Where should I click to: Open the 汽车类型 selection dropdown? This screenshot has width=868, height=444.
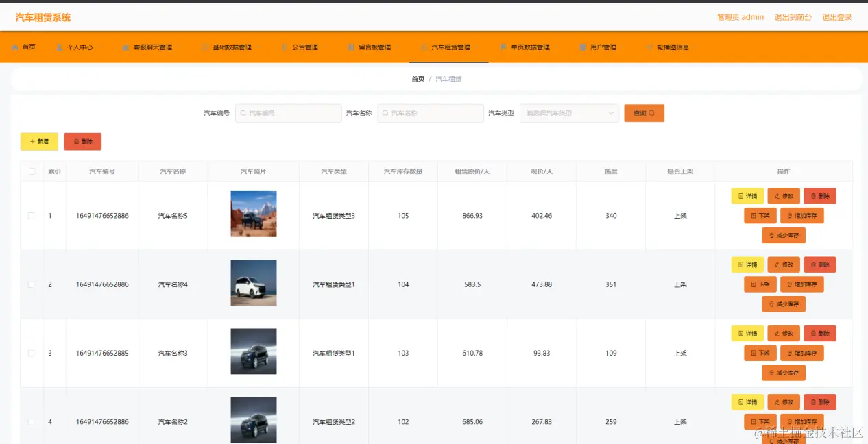[x=569, y=113]
